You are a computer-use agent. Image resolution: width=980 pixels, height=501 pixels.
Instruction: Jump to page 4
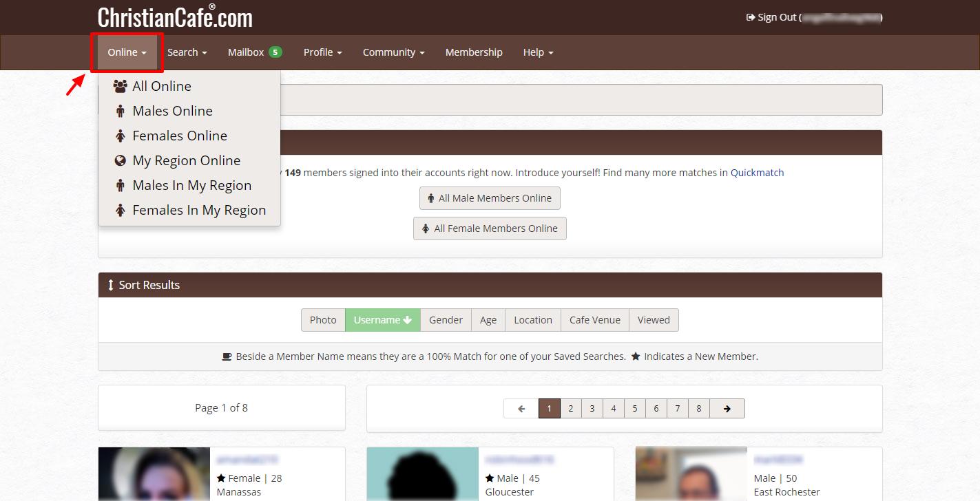(x=614, y=409)
